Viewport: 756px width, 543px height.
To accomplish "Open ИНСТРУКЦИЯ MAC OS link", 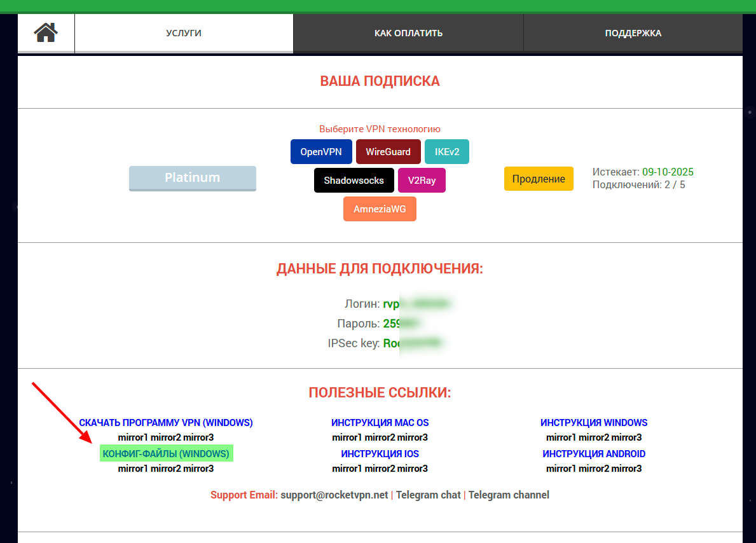I will click(380, 423).
